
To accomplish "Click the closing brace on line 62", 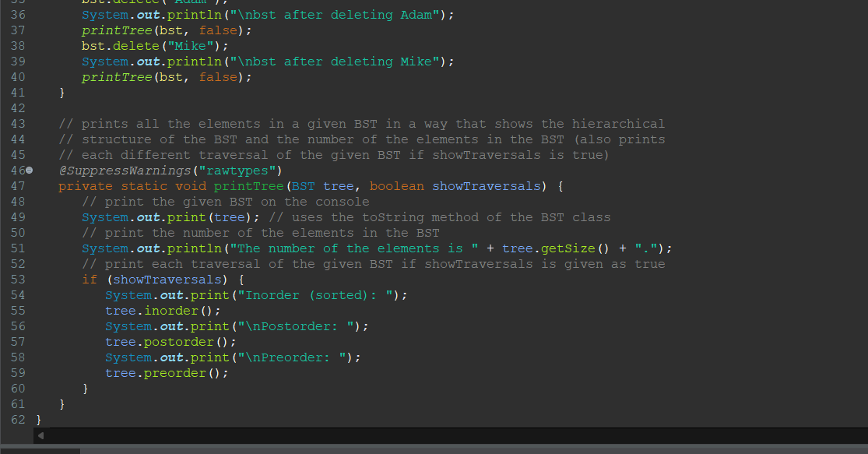I will (37, 420).
